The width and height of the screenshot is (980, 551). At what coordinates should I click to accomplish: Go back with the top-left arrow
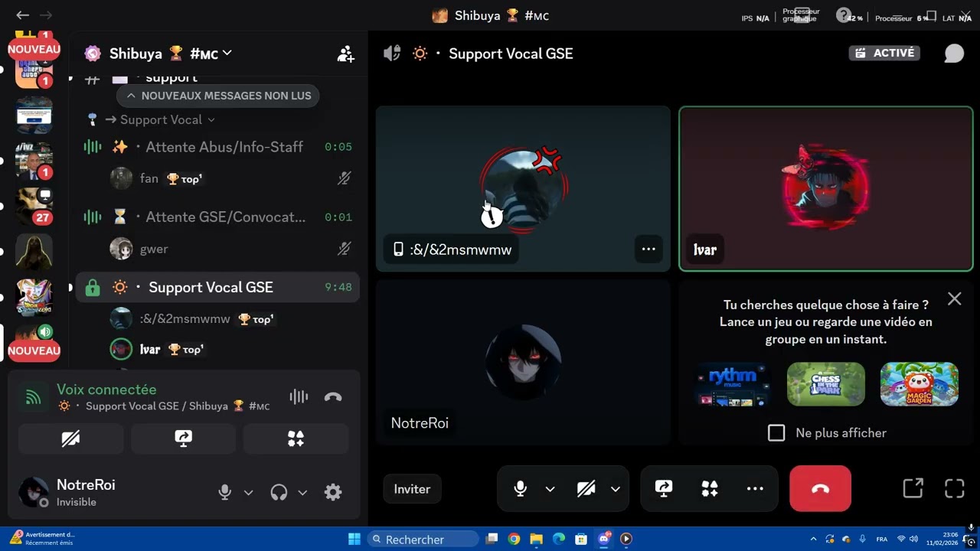point(22,15)
